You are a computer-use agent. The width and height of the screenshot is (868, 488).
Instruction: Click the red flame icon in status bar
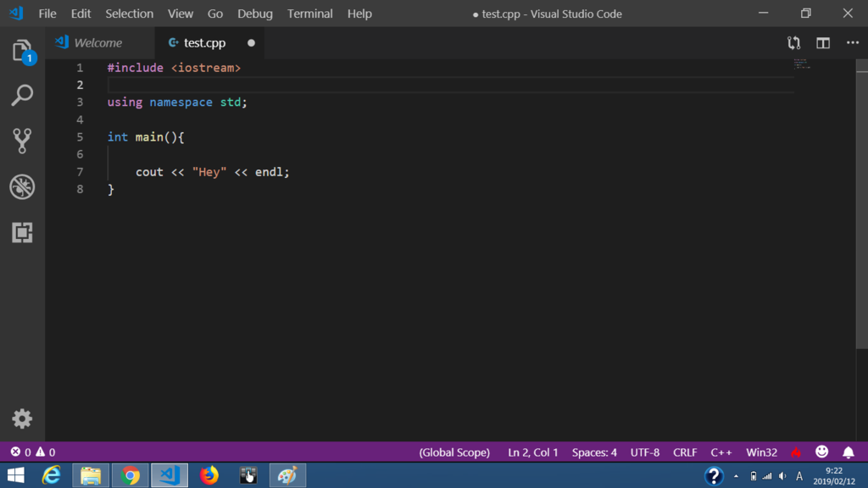[x=796, y=452]
